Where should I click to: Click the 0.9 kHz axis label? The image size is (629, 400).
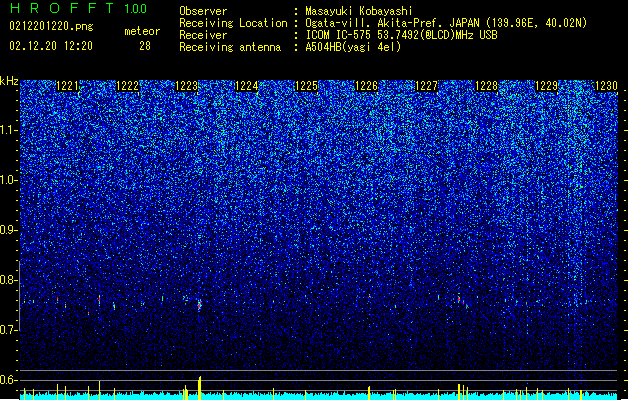(x=9, y=230)
